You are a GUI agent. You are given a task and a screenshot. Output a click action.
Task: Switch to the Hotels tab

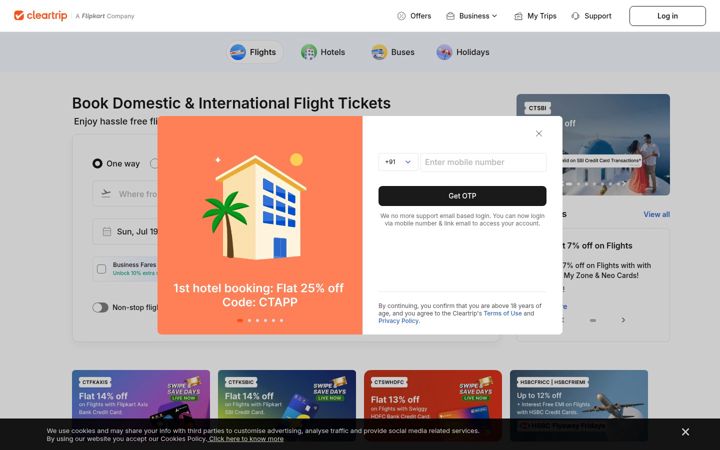[x=323, y=52]
